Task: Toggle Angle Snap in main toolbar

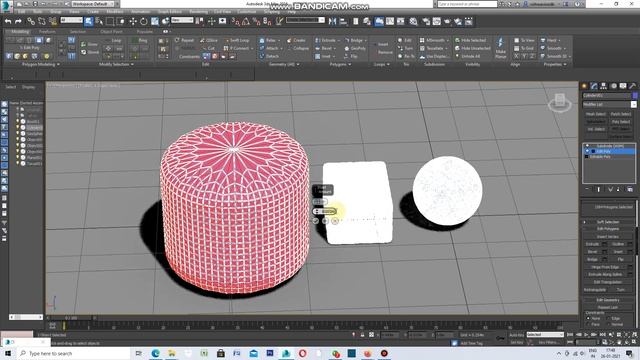Action: click(246, 21)
